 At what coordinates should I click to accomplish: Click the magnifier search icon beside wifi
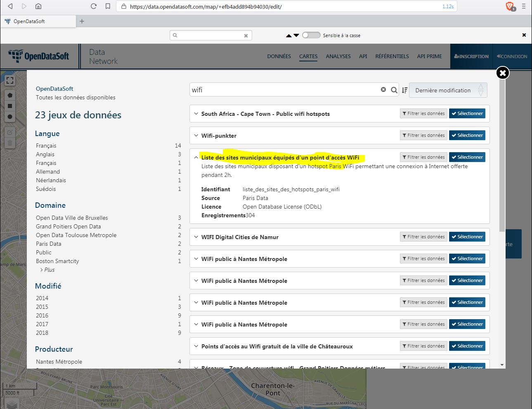(394, 90)
